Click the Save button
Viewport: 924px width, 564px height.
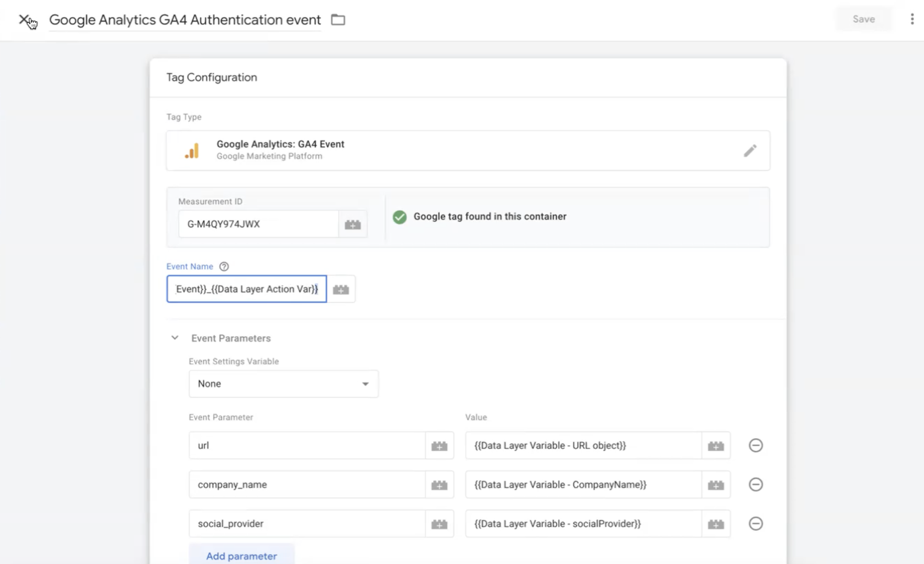(863, 19)
